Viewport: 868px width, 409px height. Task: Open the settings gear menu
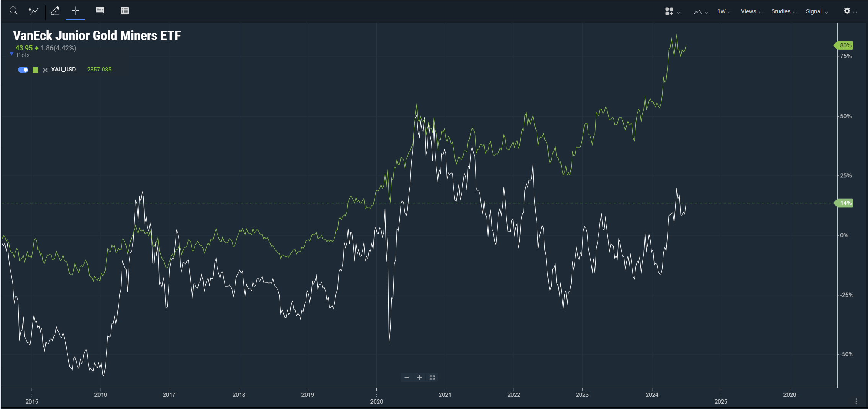(x=850, y=11)
